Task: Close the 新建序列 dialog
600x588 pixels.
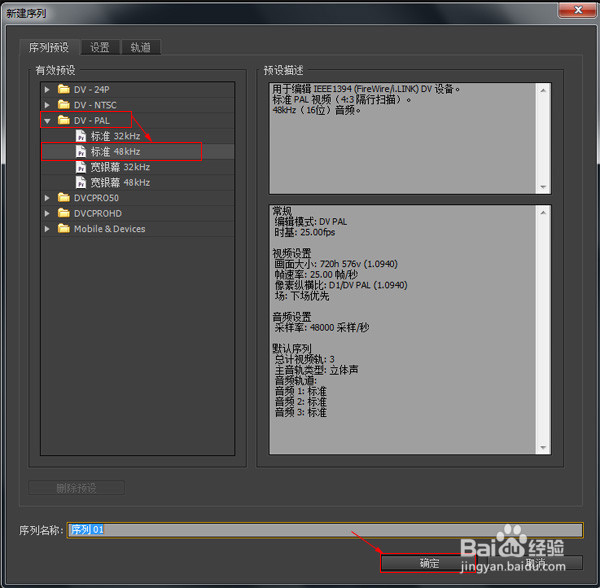Action: (578, 10)
